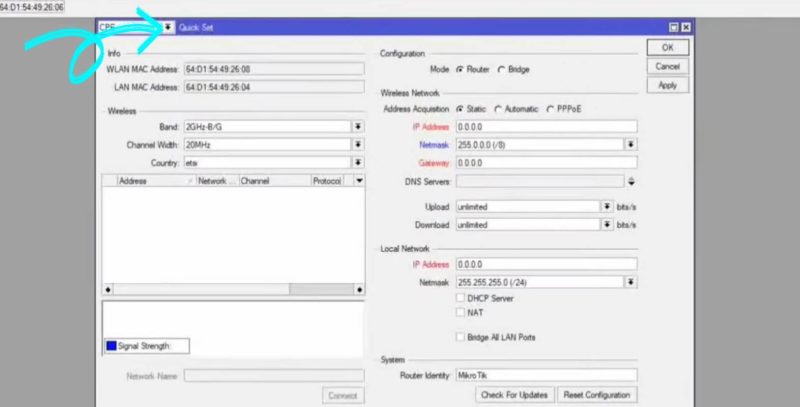Click the Reset Configuration button
The height and width of the screenshot is (407, 800).
click(x=597, y=395)
